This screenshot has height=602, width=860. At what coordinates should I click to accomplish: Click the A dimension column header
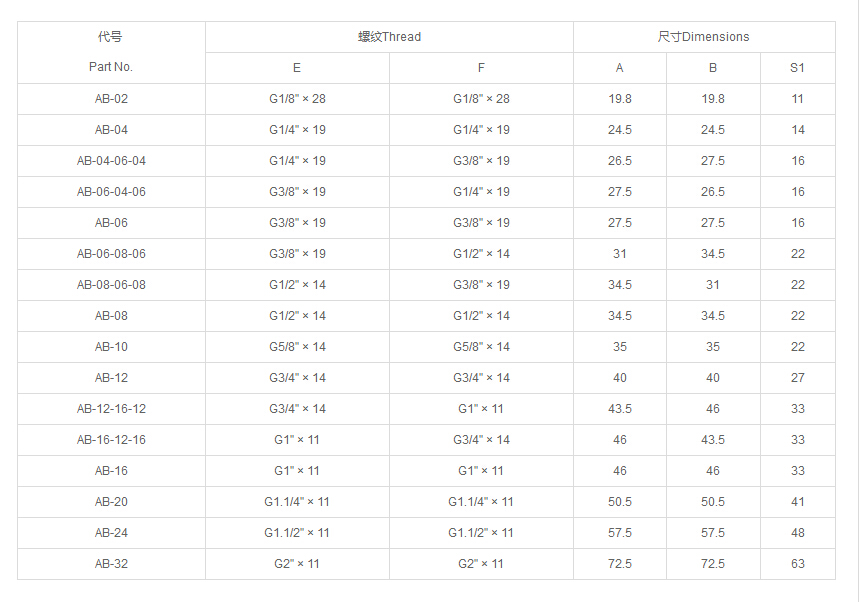click(619, 68)
